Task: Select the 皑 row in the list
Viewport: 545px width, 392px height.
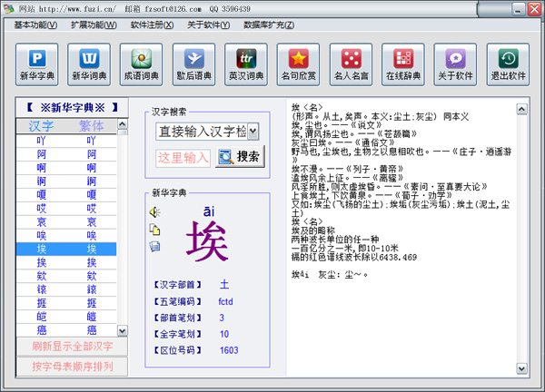Action: 66,317
